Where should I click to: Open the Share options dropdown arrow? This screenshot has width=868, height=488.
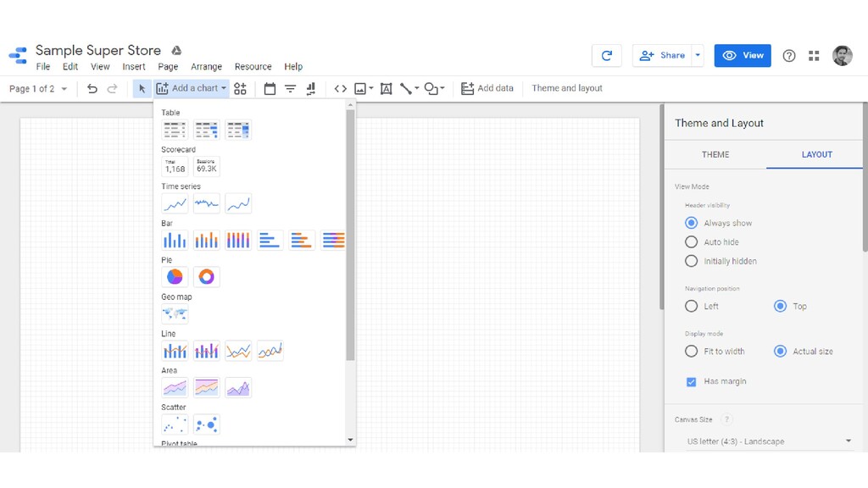coord(698,55)
